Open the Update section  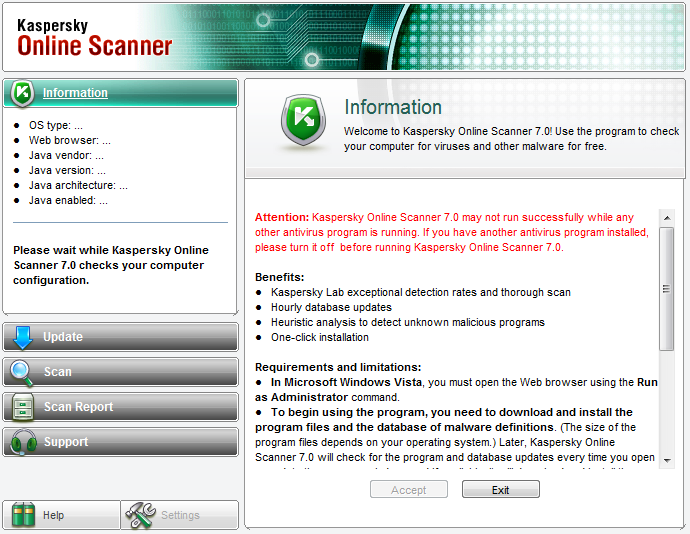(x=121, y=337)
